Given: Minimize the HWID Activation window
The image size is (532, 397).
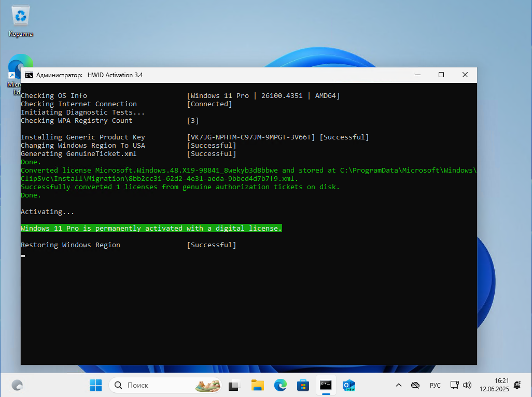Looking at the screenshot, I should click(x=418, y=75).
